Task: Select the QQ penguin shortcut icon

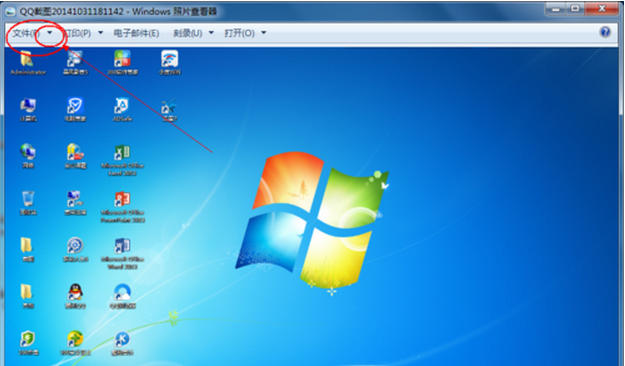Action: pyautogui.click(x=75, y=296)
